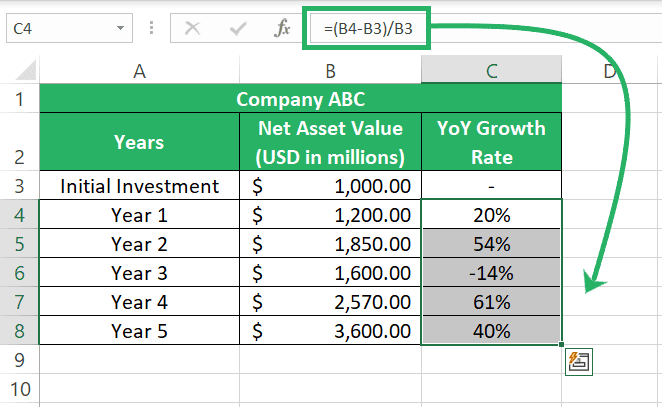This screenshot has width=662, height=407.
Task: Select column C header
Action: 491,71
